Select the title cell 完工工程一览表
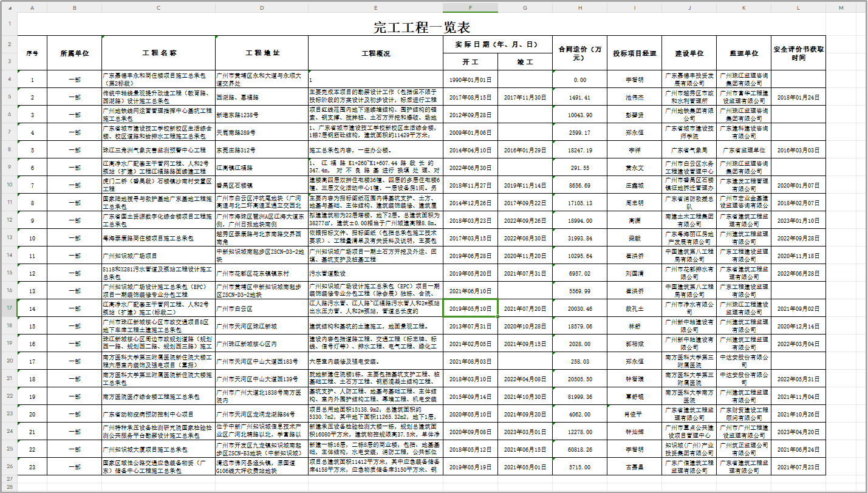The height and width of the screenshot is (493, 868). point(422,27)
